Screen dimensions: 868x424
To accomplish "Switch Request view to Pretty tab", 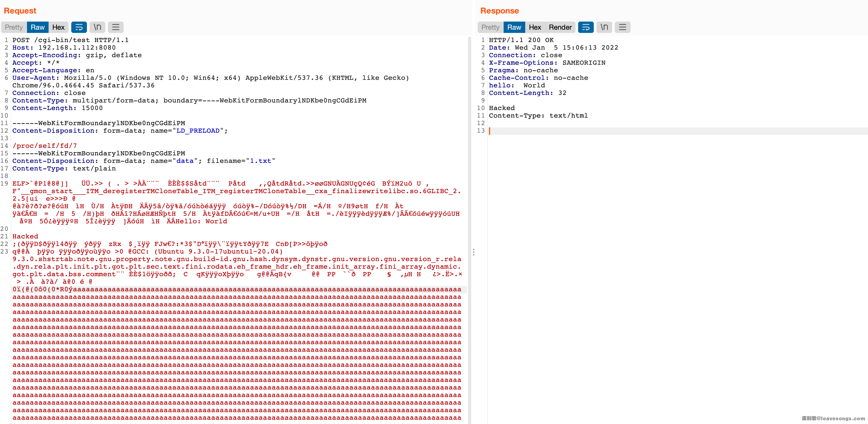I will coord(14,27).
